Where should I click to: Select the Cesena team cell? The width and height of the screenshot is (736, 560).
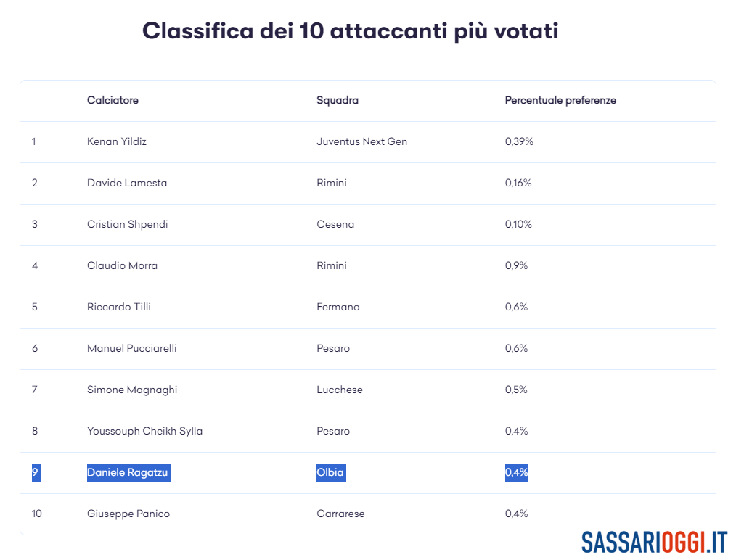[x=335, y=224]
